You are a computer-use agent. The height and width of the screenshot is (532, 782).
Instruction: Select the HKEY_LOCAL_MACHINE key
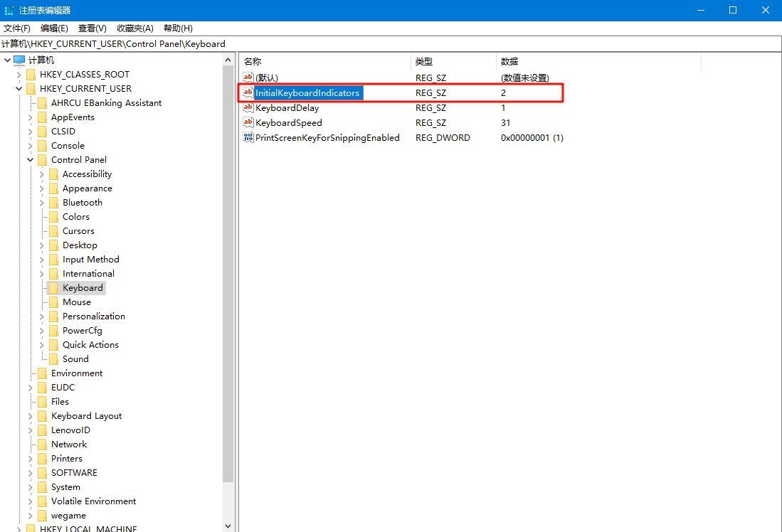pos(88,528)
